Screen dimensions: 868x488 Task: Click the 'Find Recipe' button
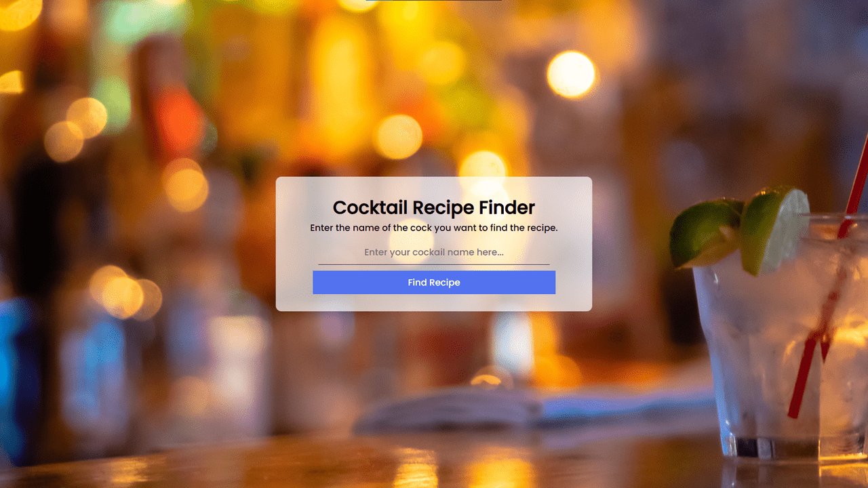tap(434, 283)
